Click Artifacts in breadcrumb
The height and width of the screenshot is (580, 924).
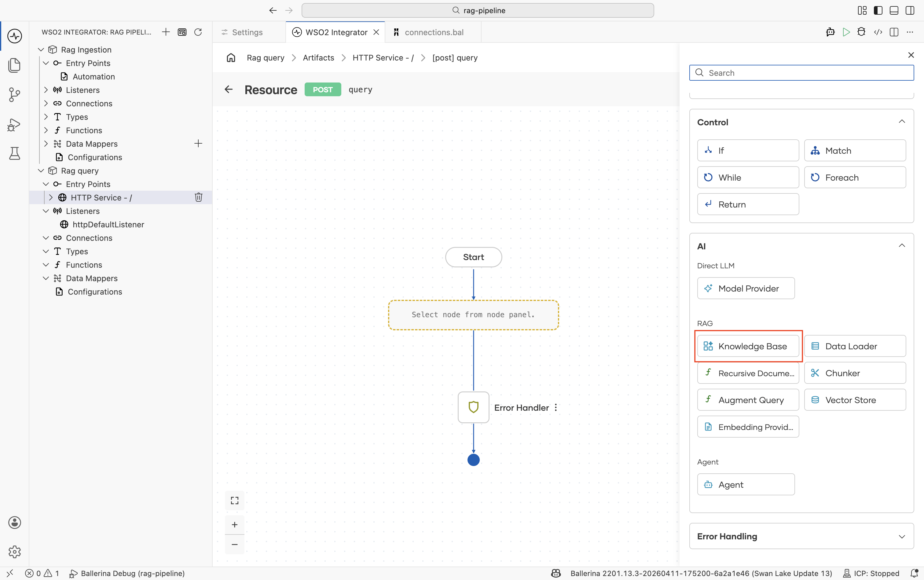pos(318,58)
